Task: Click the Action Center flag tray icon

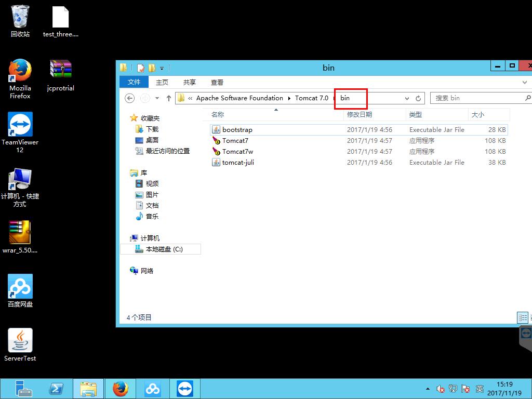Action: (465, 389)
